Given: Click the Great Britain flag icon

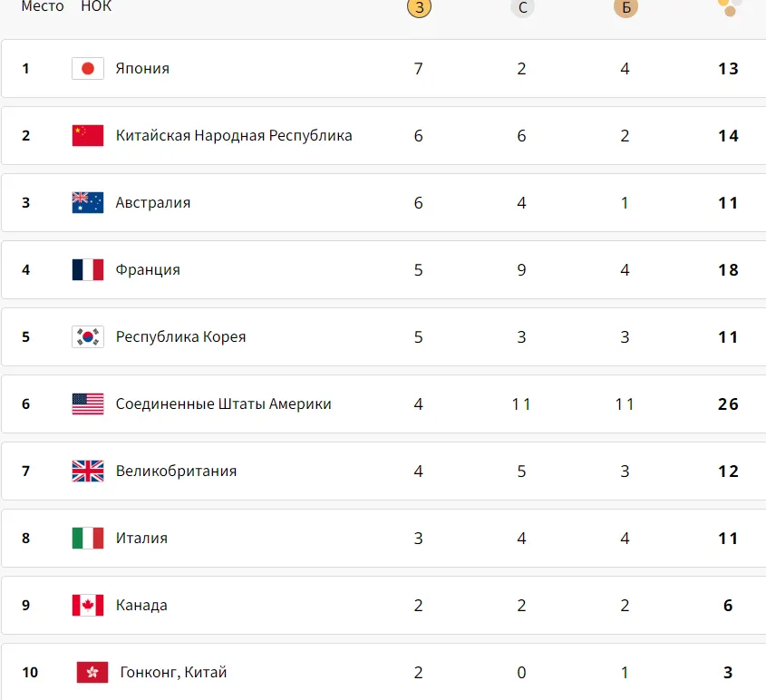Looking at the screenshot, I should [x=88, y=471].
